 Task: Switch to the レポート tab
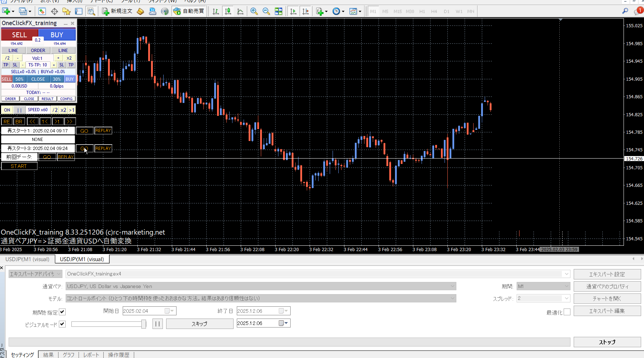coord(91,355)
